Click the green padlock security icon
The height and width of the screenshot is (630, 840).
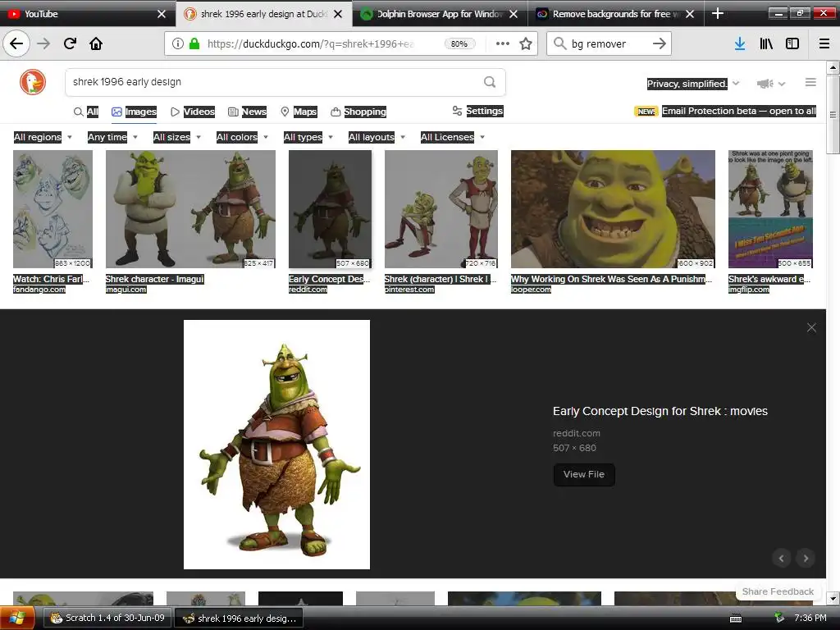coord(194,43)
